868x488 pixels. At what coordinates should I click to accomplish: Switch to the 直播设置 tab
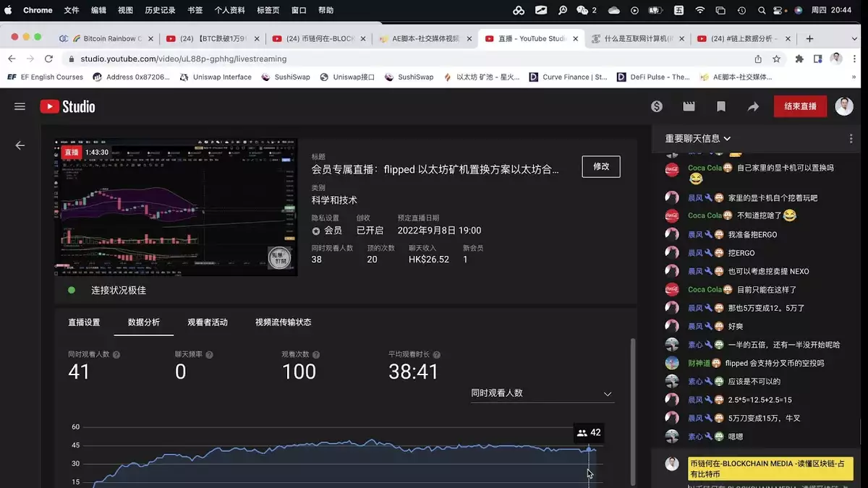(84, 322)
